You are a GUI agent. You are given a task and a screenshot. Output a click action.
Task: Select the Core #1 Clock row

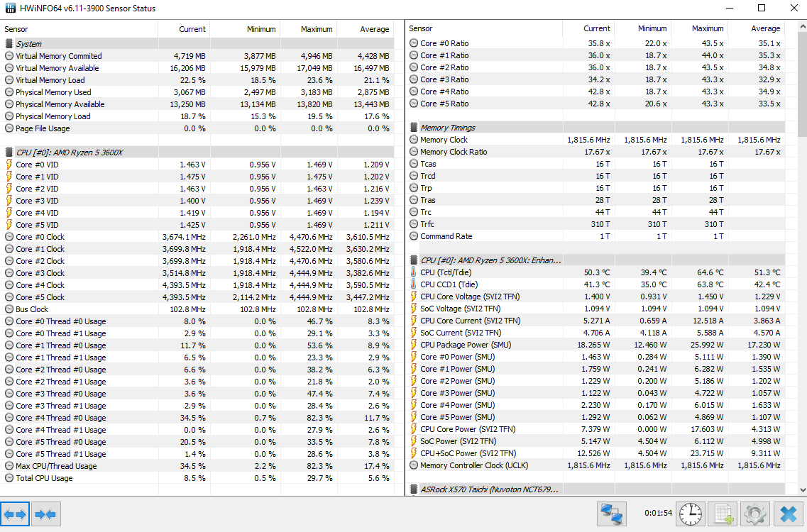pos(197,249)
